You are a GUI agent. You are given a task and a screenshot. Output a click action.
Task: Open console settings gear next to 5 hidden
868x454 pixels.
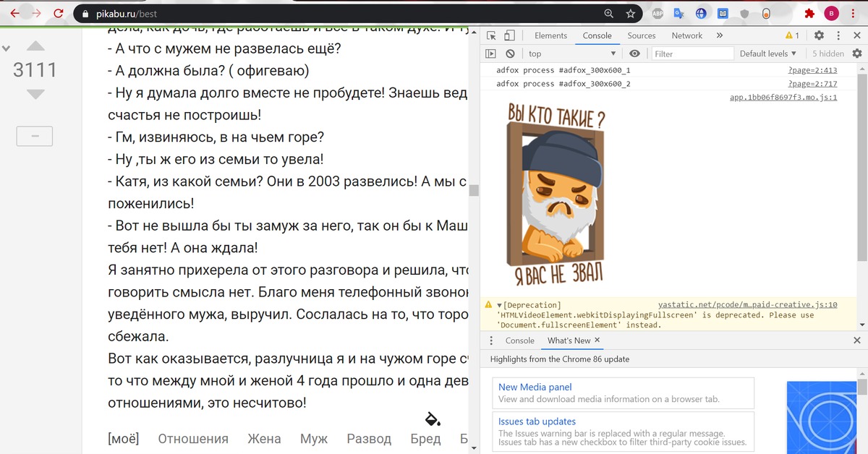click(857, 53)
